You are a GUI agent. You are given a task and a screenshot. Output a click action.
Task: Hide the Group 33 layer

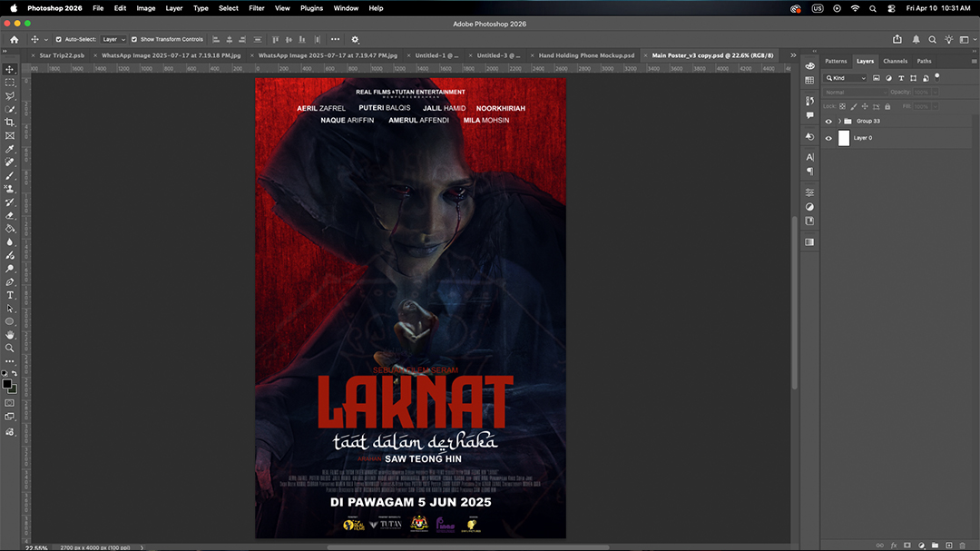[828, 122]
